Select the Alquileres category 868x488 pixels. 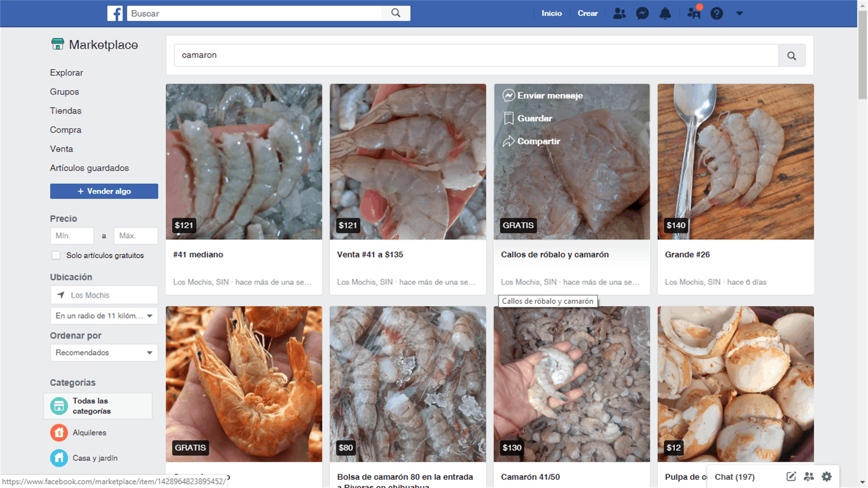tap(90, 433)
